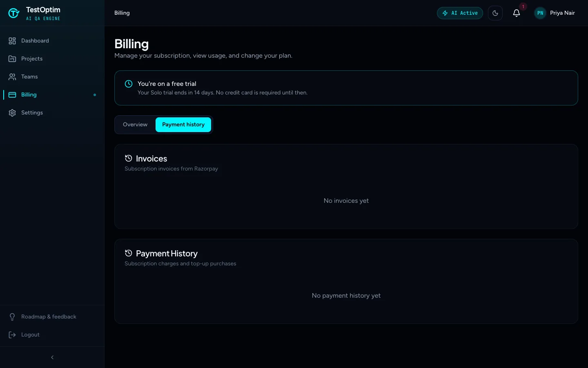The width and height of the screenshot is (588, 368).
Task: Click the PN user avatar
Action: point(540,13)
